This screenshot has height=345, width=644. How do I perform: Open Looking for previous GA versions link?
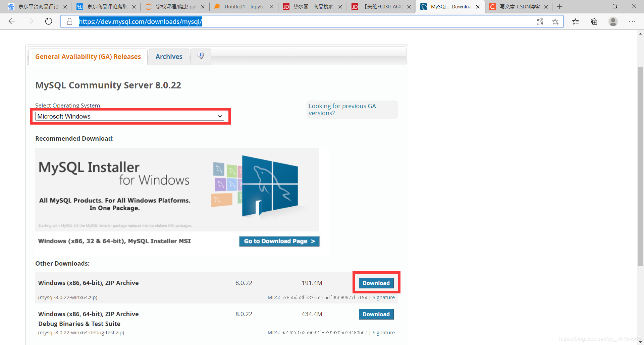click(x=342, y=110)
